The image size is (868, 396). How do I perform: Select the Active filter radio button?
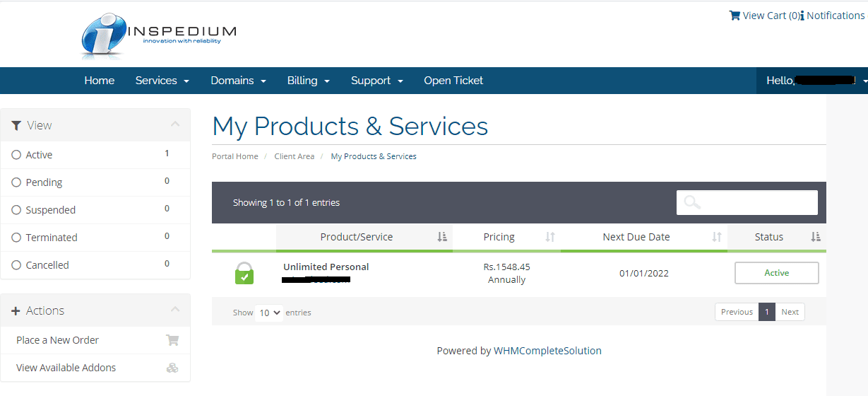coord(16,155)
